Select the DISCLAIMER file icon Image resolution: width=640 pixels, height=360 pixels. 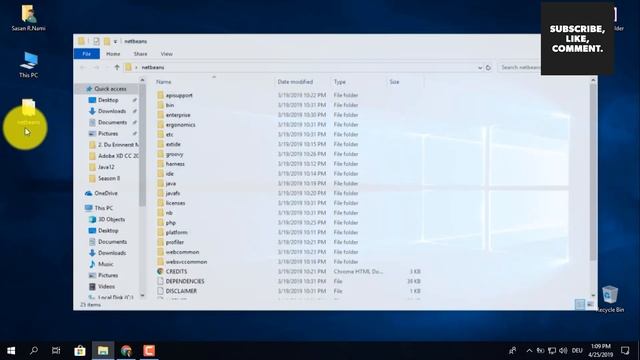point(160,291)
